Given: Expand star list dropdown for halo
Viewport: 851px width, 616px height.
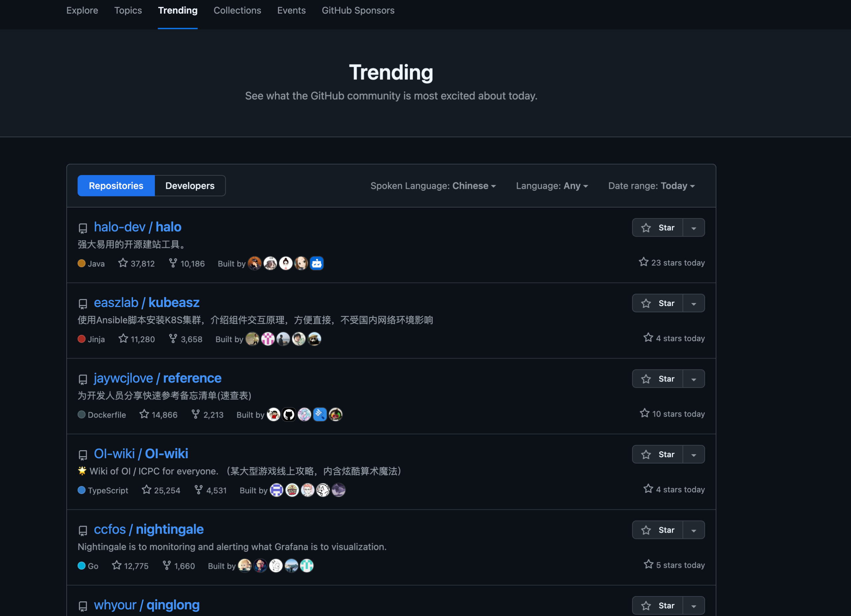Looking at the screenshot, I should pos(694,228).
